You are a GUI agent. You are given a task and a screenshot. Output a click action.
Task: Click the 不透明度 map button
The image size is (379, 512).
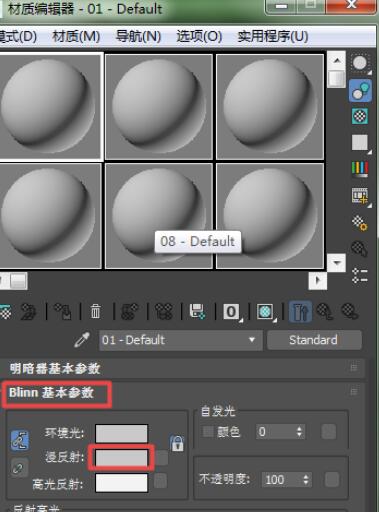332,479
